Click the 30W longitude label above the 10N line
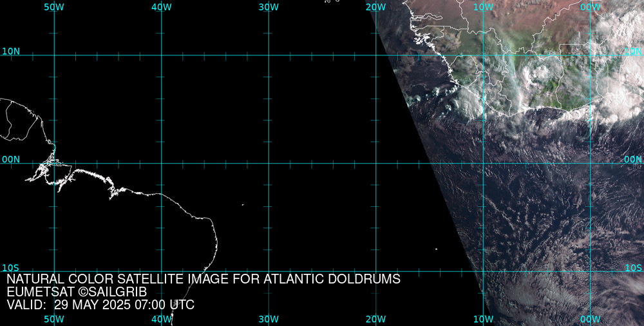The height and width of the screenshot is (326, 644). 269,7
